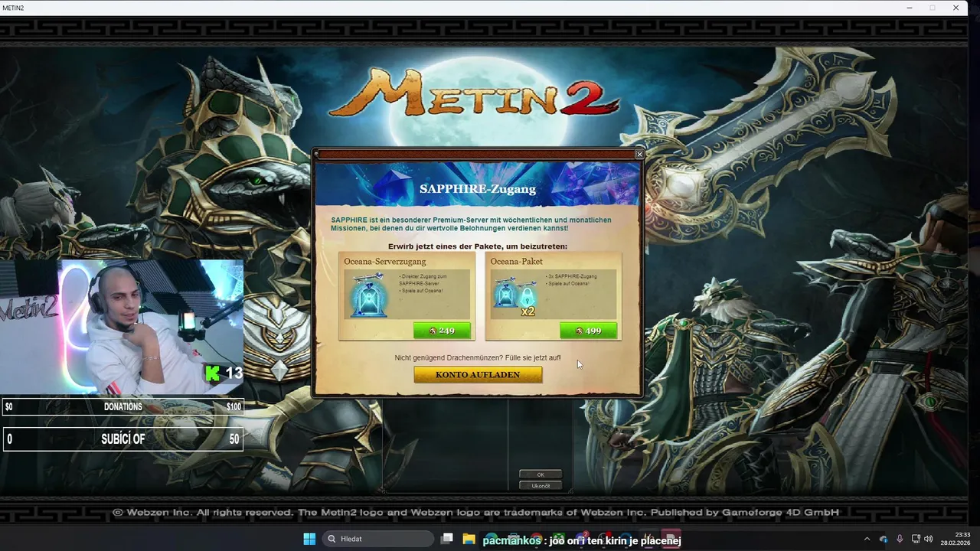Click the Oceana-Serverzugang portal icon
Viewport: 980px width, 551px height.
click(369, 295)
